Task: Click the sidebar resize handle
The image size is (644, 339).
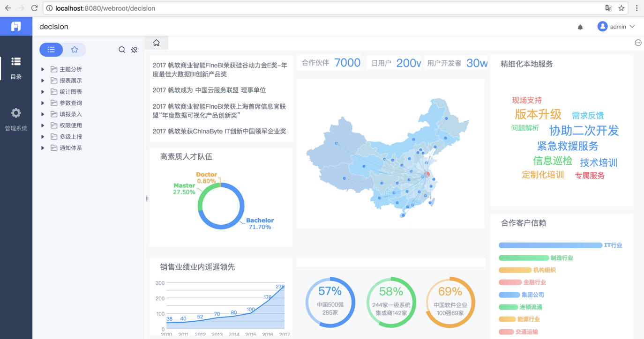Action: tap(147, 199)
